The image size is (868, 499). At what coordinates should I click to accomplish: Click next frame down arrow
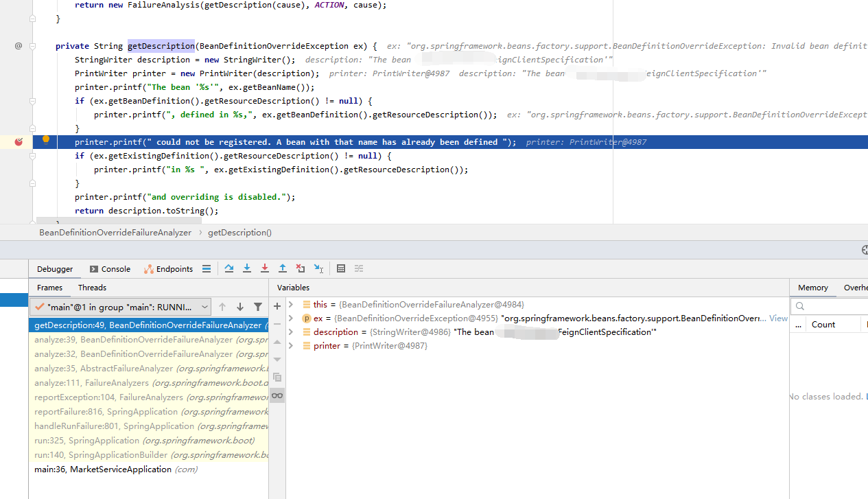pos(240,307)
